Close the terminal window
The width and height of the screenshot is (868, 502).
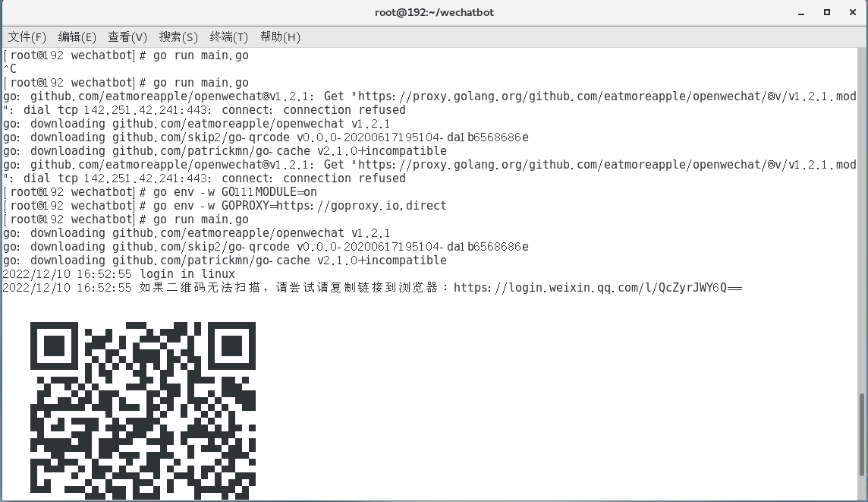[851, 12]
